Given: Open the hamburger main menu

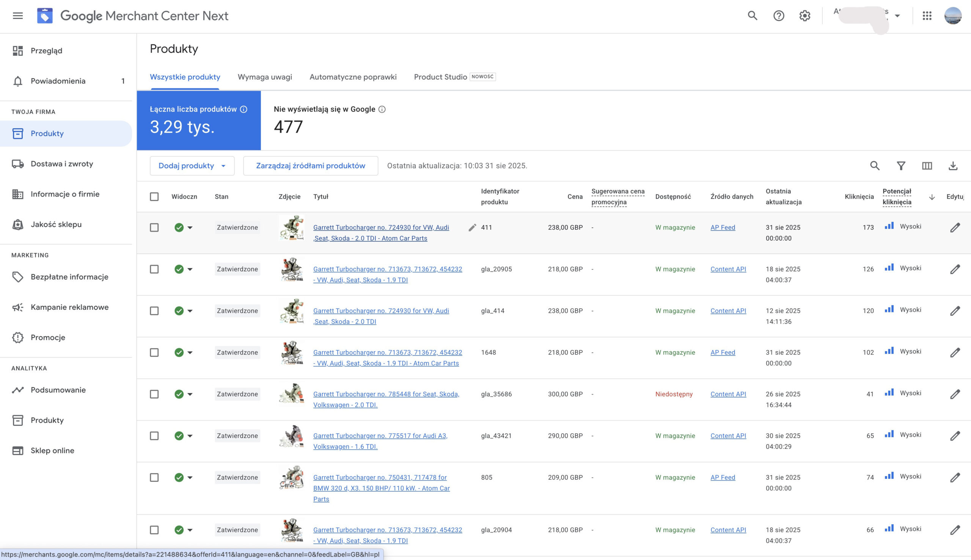Looking at the screenshot, I should click(18, 16).
